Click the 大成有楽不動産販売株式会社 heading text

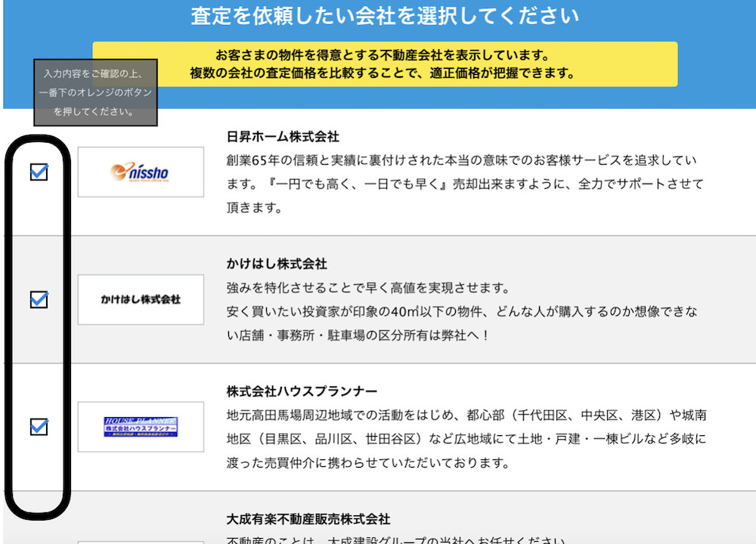click(308, 519)
